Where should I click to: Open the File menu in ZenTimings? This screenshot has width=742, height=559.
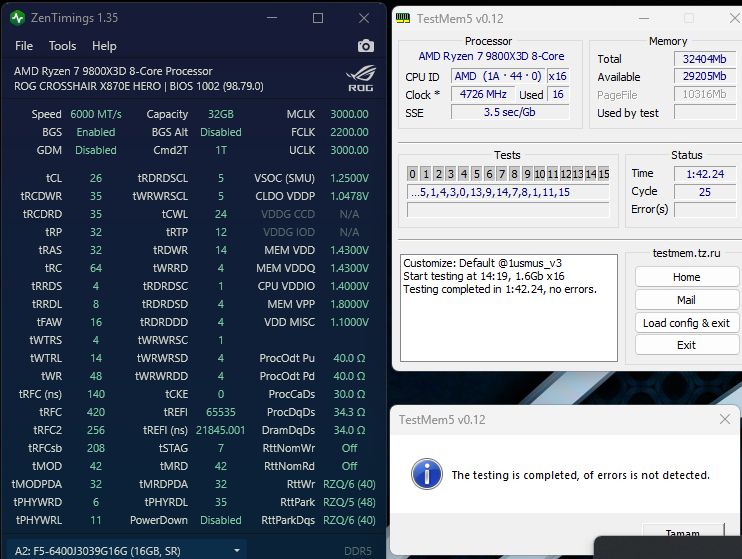(24, 46)
